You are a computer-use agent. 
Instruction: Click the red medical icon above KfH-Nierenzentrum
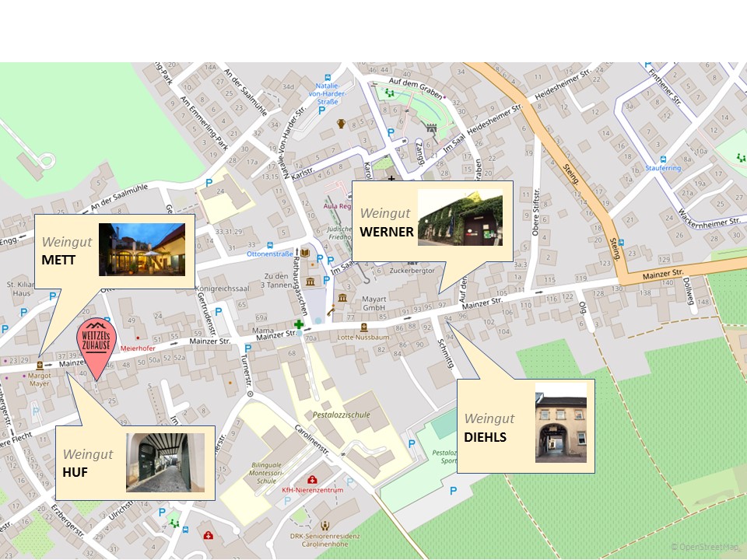pyautogui.click(x=312, y=480)
